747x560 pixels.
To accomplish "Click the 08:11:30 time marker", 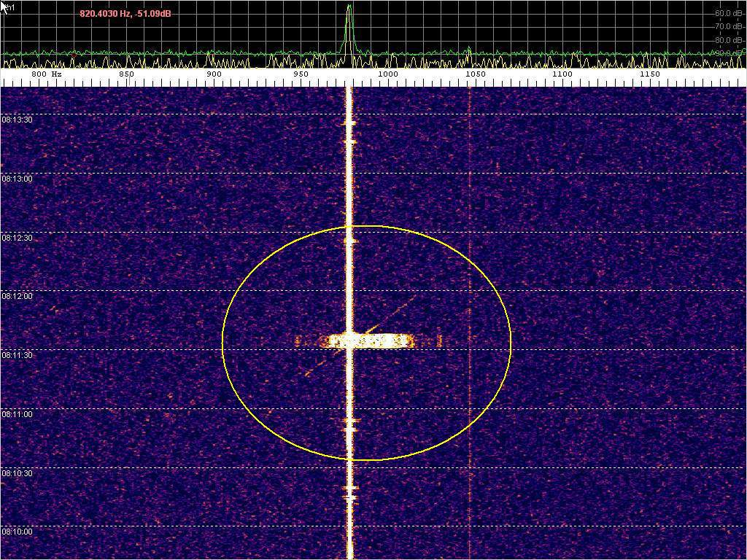I will [16, 355].
